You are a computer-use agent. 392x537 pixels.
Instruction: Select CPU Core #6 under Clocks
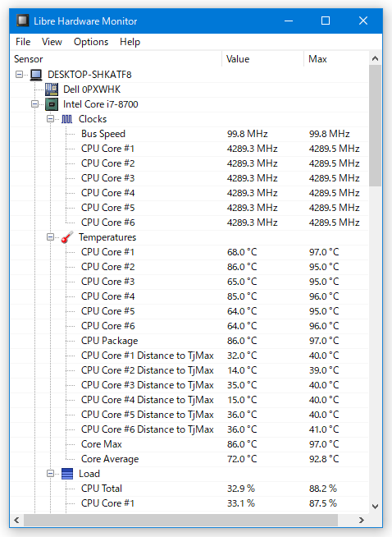(x=189, y=223)
